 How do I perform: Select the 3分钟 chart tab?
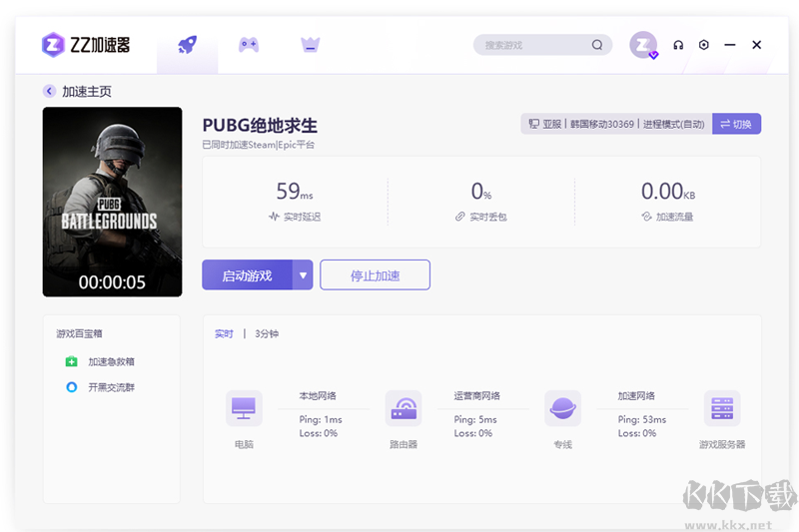click(x=267, y=334)
